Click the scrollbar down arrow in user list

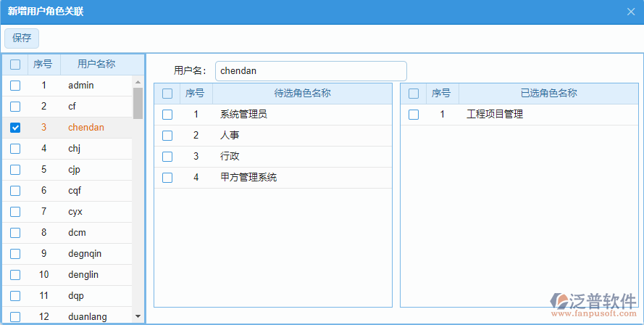[138, 316]
